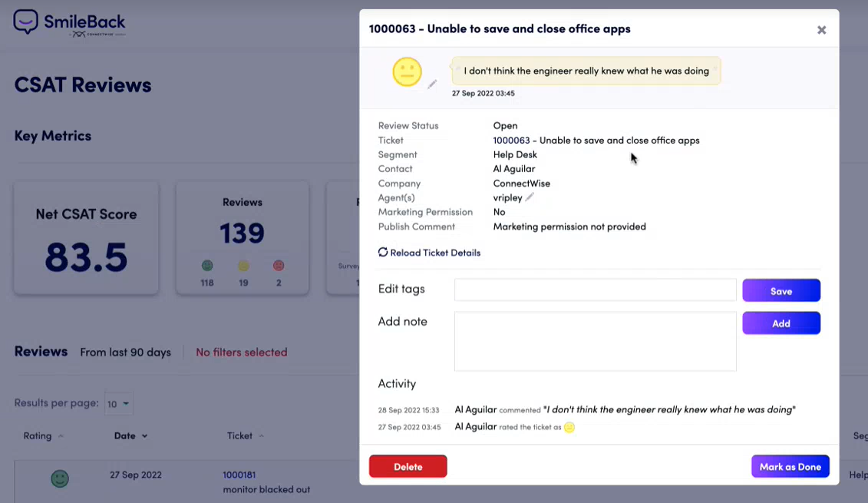Click the yellow face in Activity log
Screen dimensions: 868x503
[x=569, y=427]
